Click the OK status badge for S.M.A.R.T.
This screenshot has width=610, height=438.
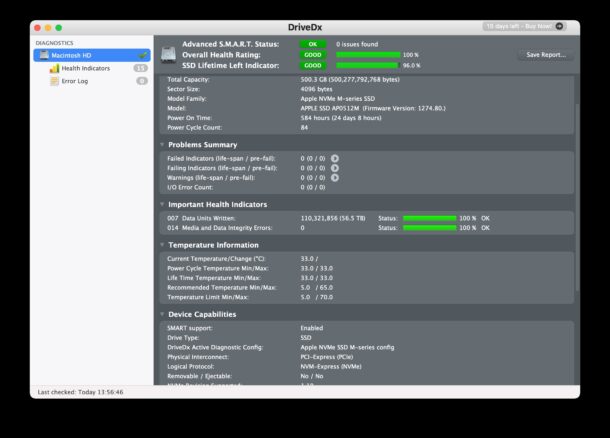313,44
